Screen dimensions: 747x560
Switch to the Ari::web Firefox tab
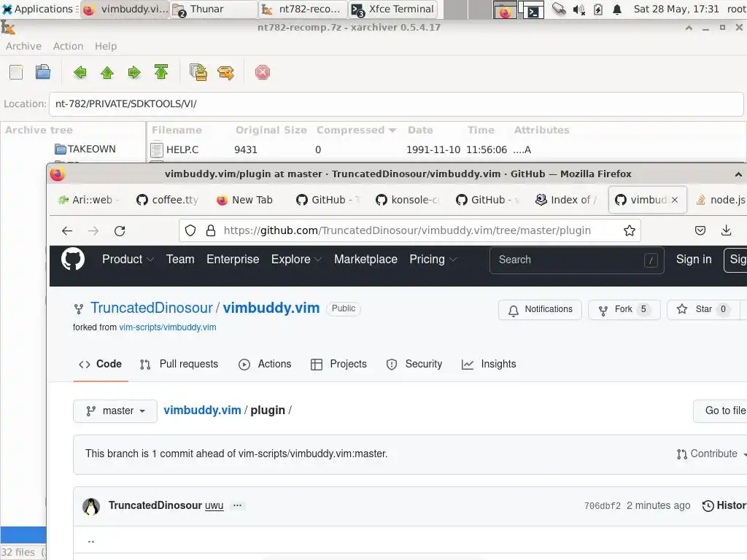pos(90,200)
